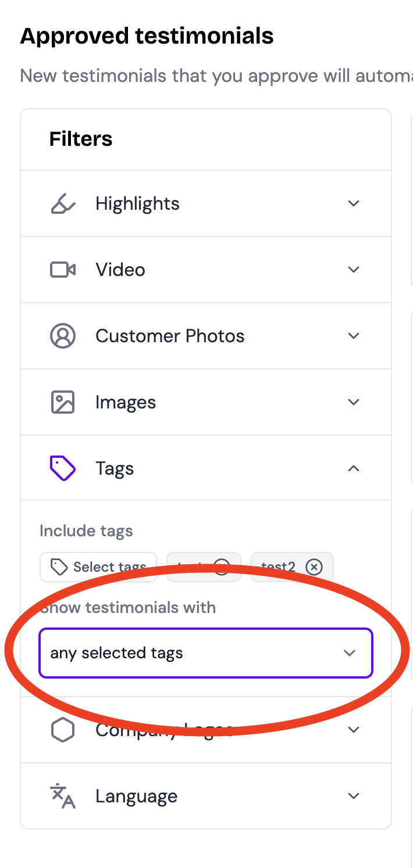413x868 pixels.
Task: Expand the Company Logos chevron
Action: [354, 730]
